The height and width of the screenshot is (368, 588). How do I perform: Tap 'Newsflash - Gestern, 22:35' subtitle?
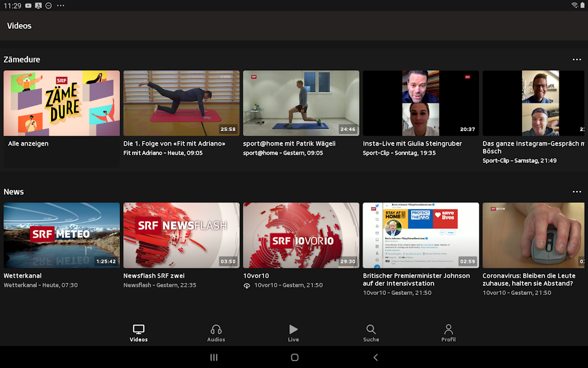click(160, 285)
